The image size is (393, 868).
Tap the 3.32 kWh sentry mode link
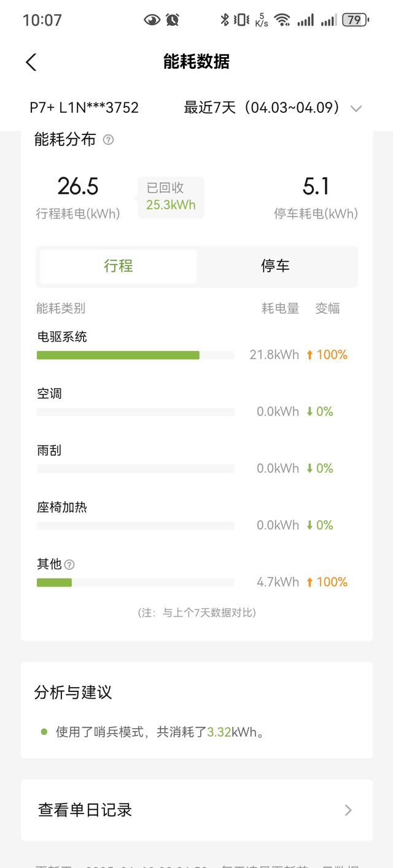(219, 732)
